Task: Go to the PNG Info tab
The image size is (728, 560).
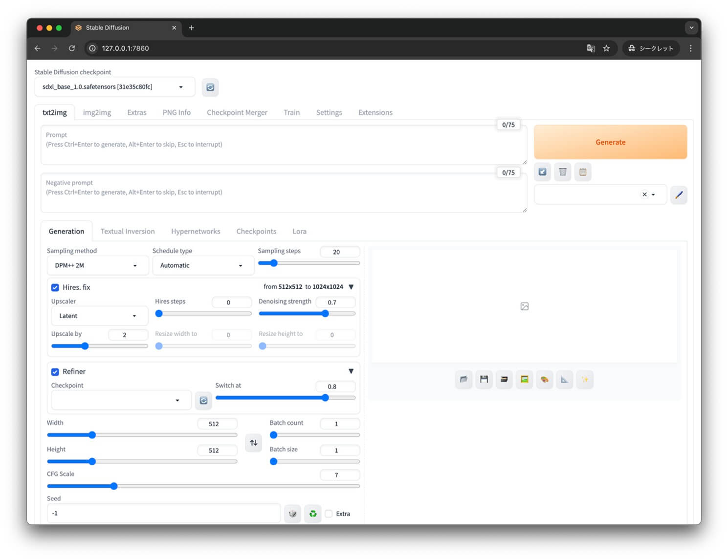Action: click(176, 112)
